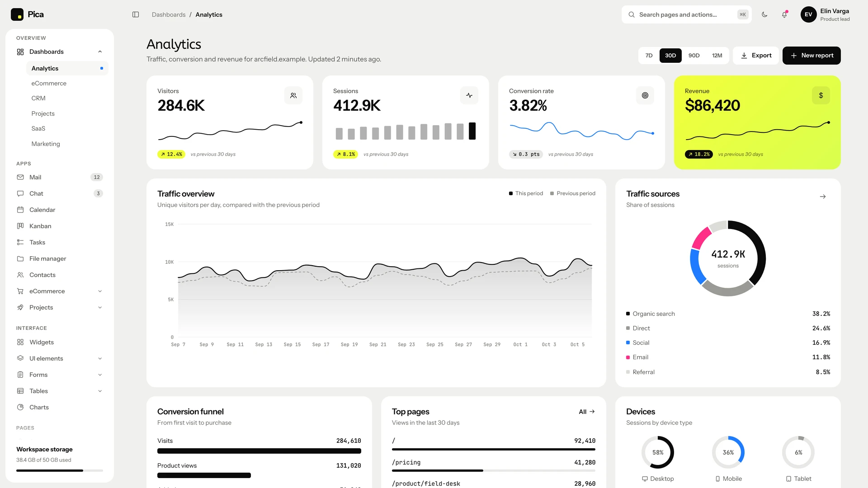Open Projects dashboard sub-item

coord(67,113)
